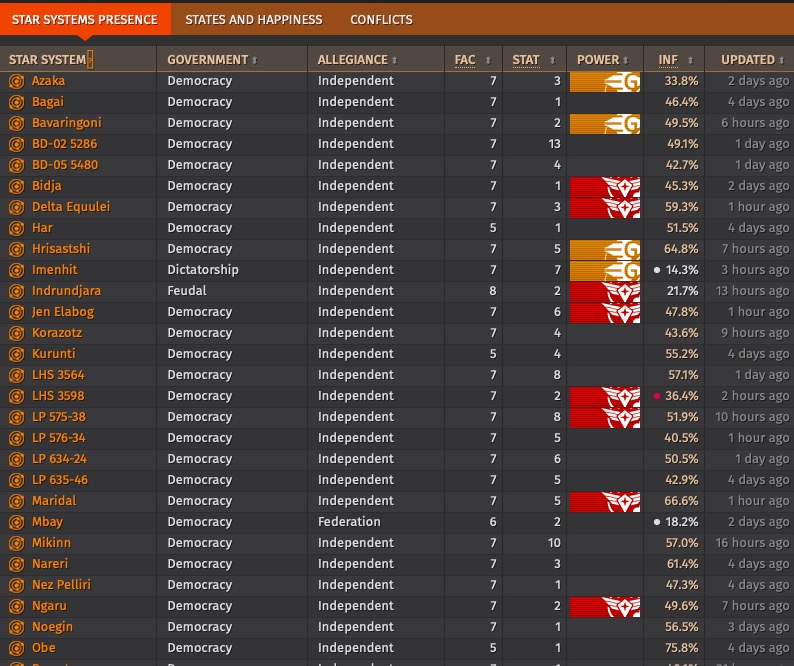Click the orange power emblem in Bavaringoni row
The image size is (794, 666).
[x=605, y=123]
